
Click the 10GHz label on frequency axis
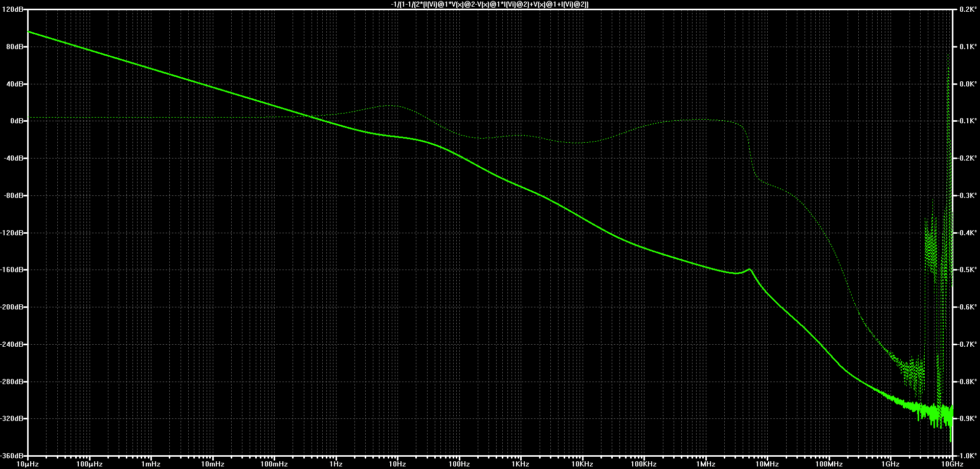(952, 464)
